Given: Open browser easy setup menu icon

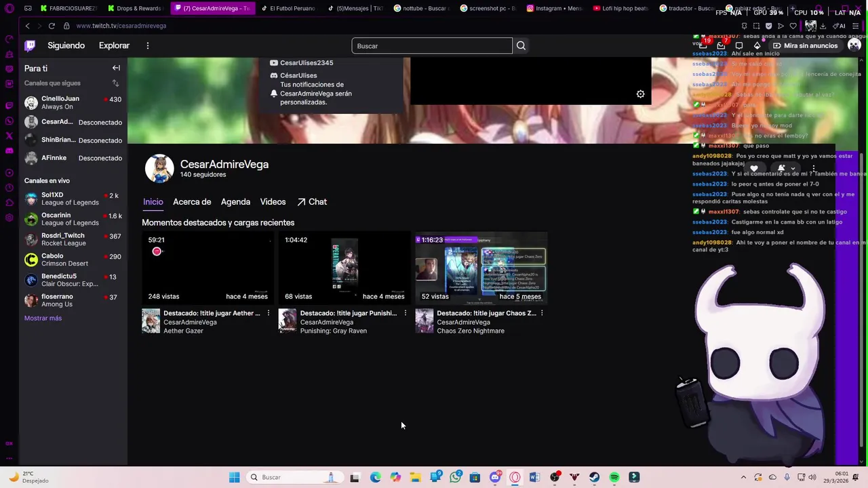Looking at the screenshot, I should tap(855, 26).
